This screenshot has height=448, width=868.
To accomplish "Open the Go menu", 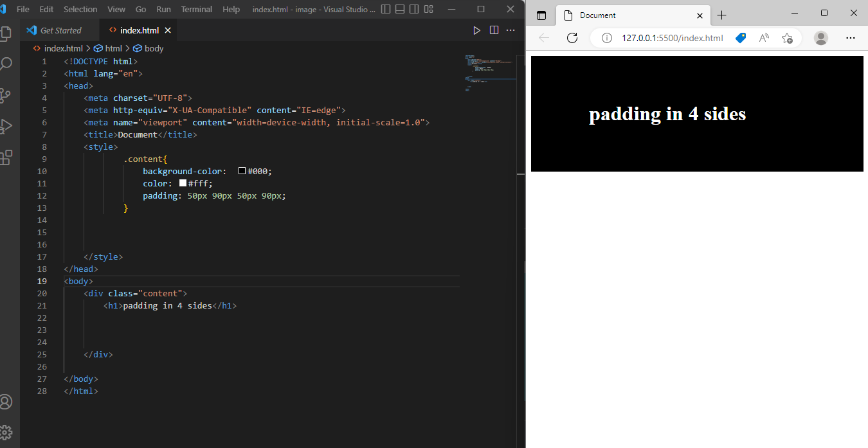I will pos(141,9).
